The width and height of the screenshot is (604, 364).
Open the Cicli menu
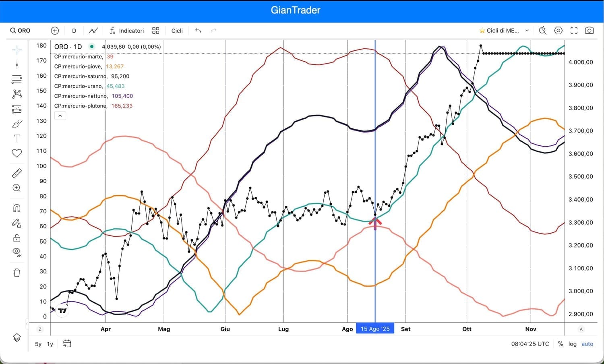177,31
